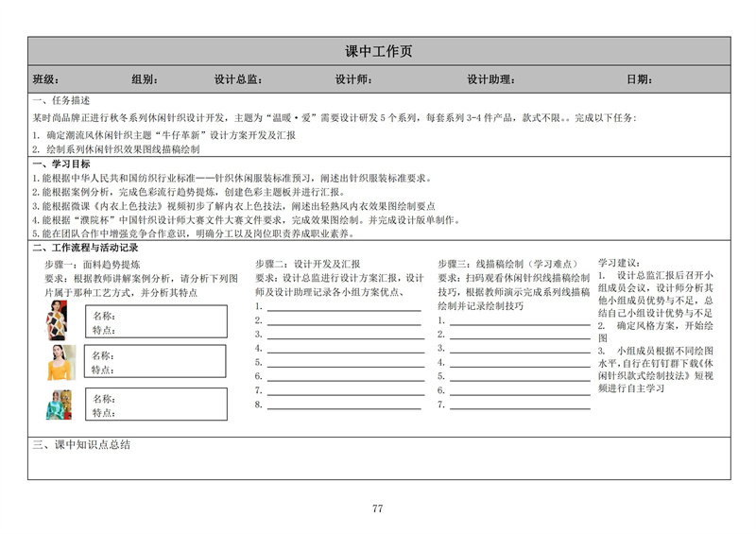Click learning goal 5 about 团队合作

[195, 234]
